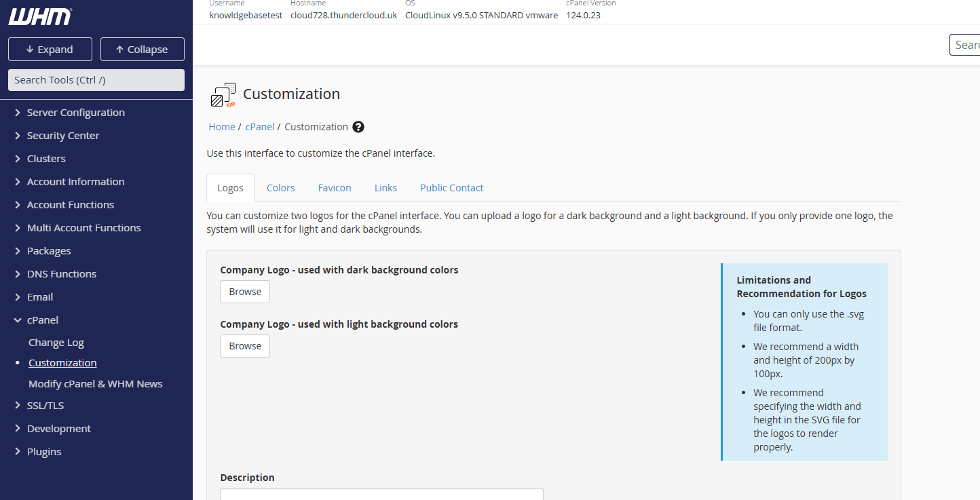Click the top-right Search box

(x=965, y=45)
